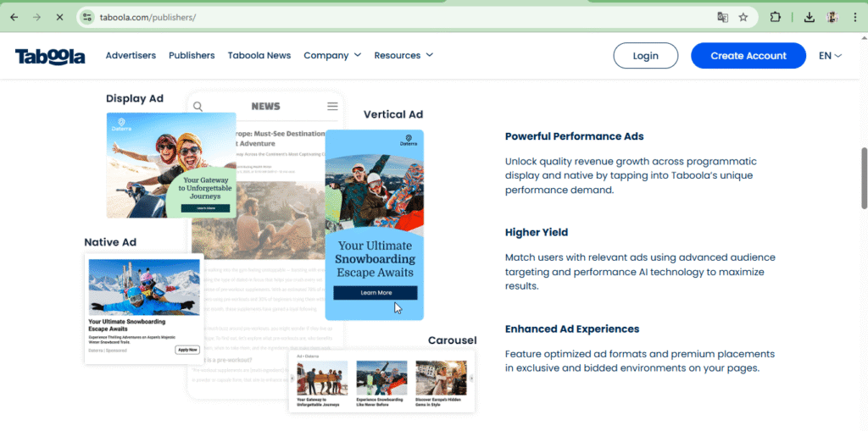Click the 'Higher Yield' heading
868x431 pixels.
(x=537, y=232)
